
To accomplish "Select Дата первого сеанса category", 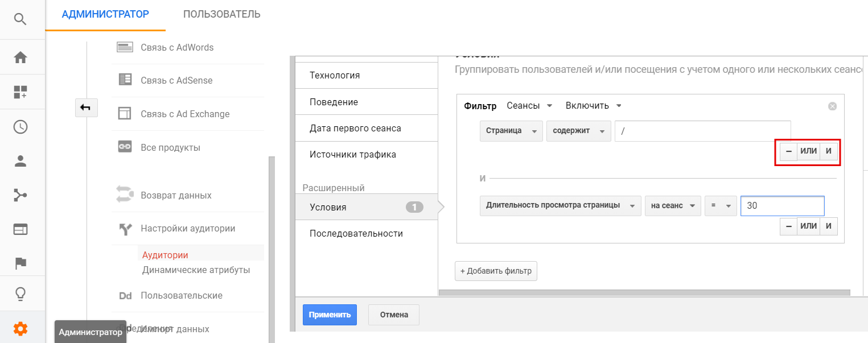I will point(367,128).
